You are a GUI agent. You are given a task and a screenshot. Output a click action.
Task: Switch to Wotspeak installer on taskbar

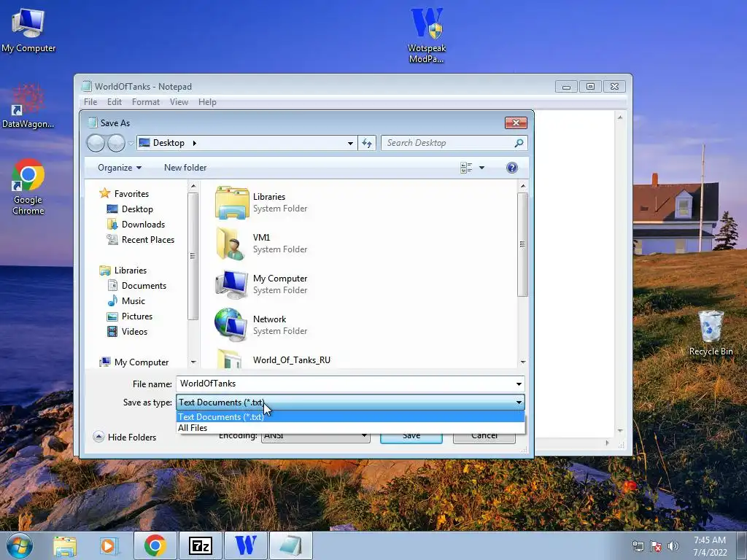(245, 545)
